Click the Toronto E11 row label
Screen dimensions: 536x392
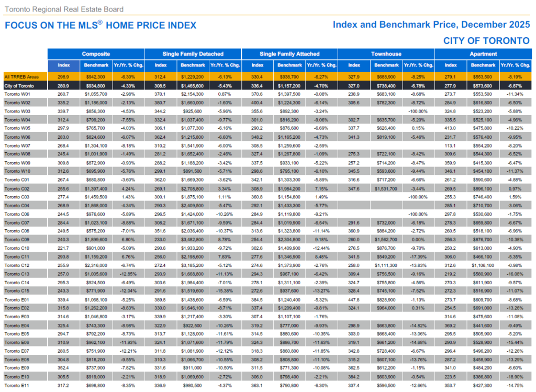[17, 385]
